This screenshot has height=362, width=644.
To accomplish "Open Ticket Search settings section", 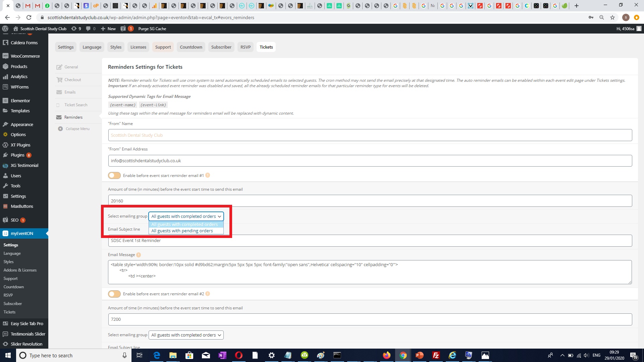I will [76, 105].
